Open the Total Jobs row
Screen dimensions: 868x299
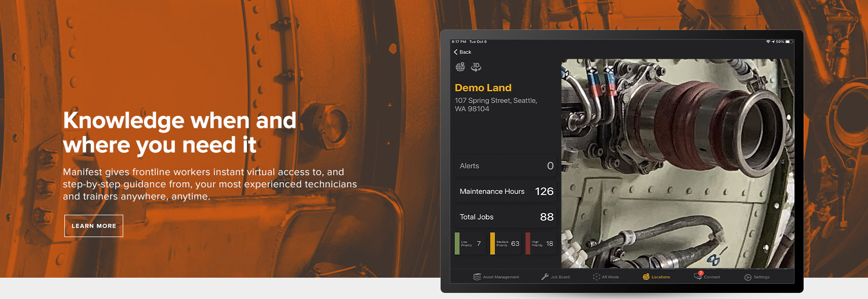tap(505, 217)
